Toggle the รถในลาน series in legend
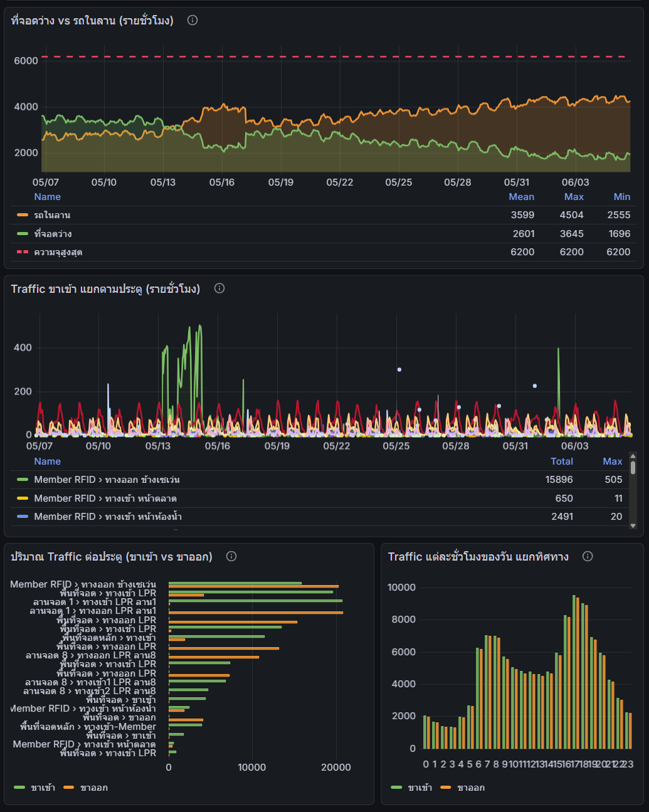Image resolution: width=649 pixels, height=812 pixels. click(x=52, y=215)
